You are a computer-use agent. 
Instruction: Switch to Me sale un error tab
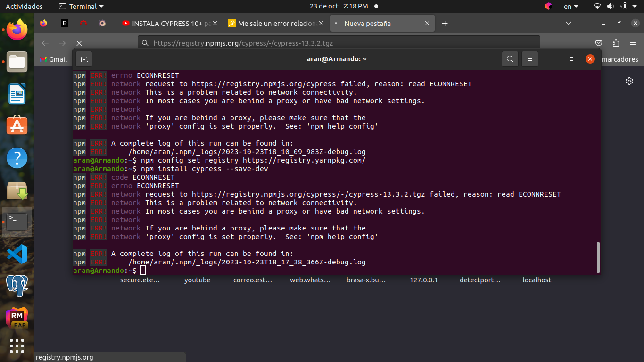(x=275, y=24)
